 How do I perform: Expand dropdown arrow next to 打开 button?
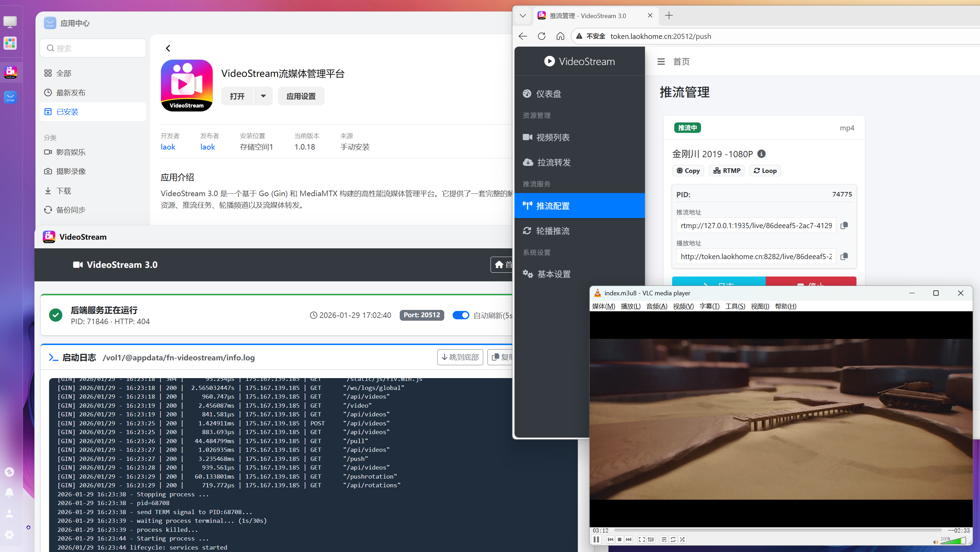pyautogui.click(x=263, y=96)
